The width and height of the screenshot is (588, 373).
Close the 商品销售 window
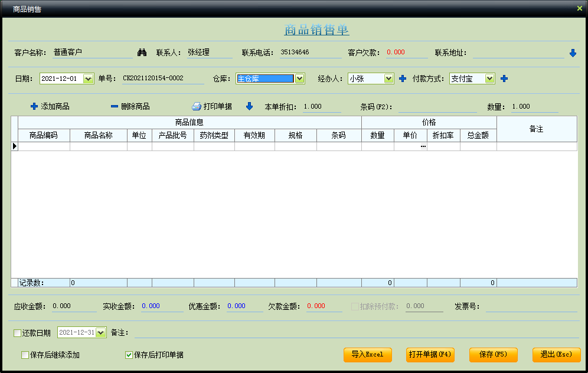(579, 8)
